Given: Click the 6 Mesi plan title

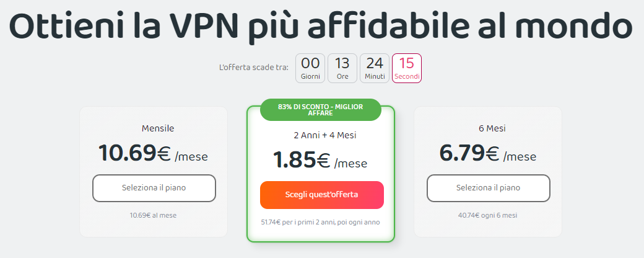Looking at the screenshot, I should 488,128.
